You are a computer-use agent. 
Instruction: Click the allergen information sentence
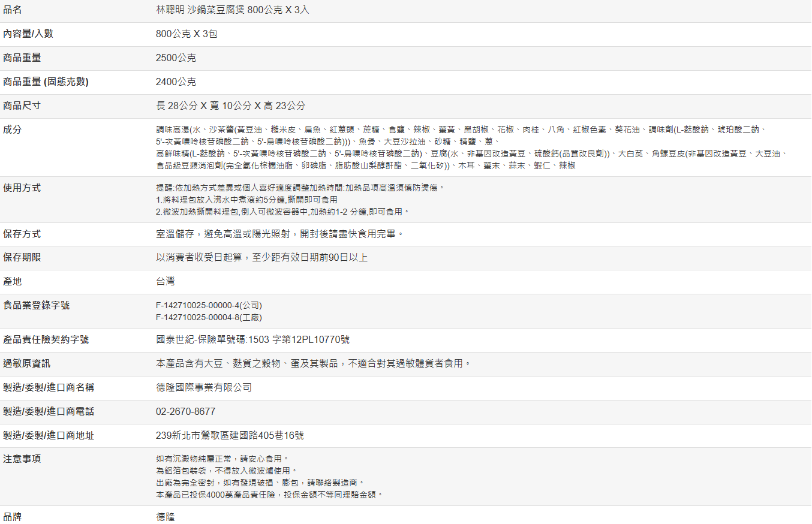point(314,363)
